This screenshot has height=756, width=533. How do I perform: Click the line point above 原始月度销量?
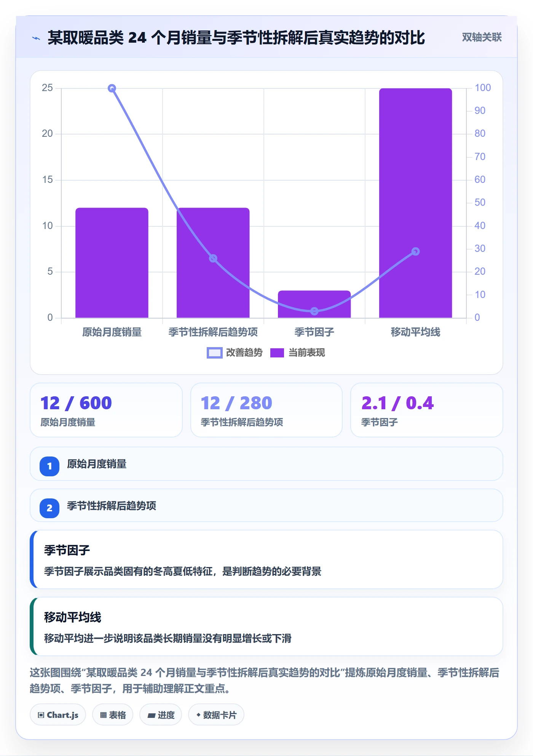[112, 88]
